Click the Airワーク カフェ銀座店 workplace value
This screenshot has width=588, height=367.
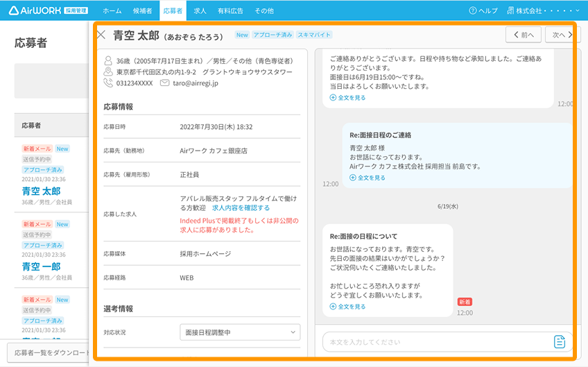(x=214, y=151)
